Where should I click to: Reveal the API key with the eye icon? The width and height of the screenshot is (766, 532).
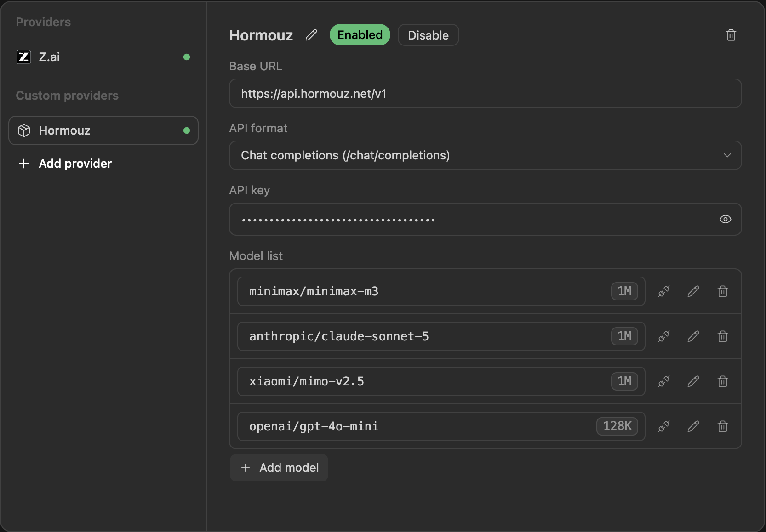(x=726, y=219)
